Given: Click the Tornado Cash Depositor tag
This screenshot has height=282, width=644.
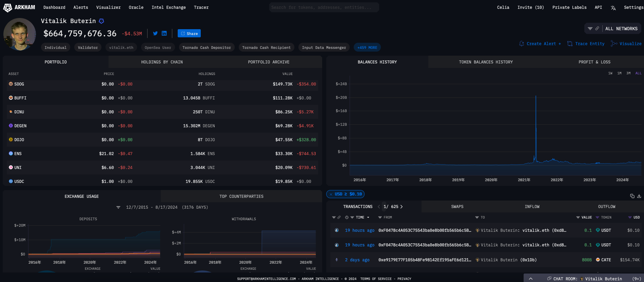Looking at the screenshot, I should pos(207,48).
